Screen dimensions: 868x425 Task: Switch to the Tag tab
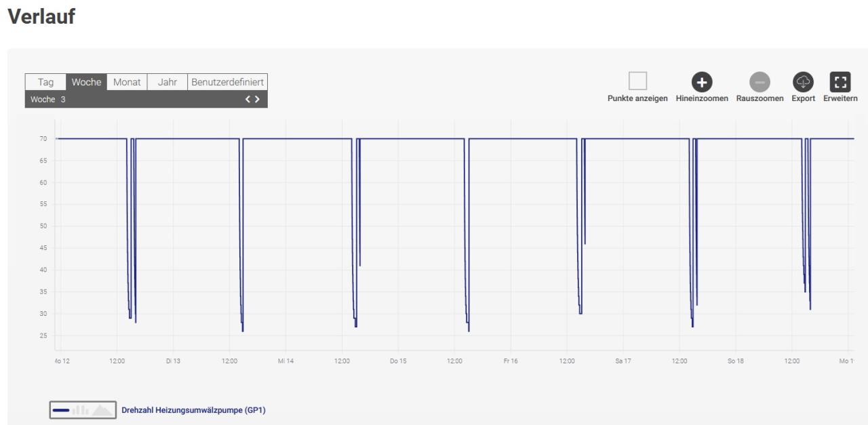point(45,82)
